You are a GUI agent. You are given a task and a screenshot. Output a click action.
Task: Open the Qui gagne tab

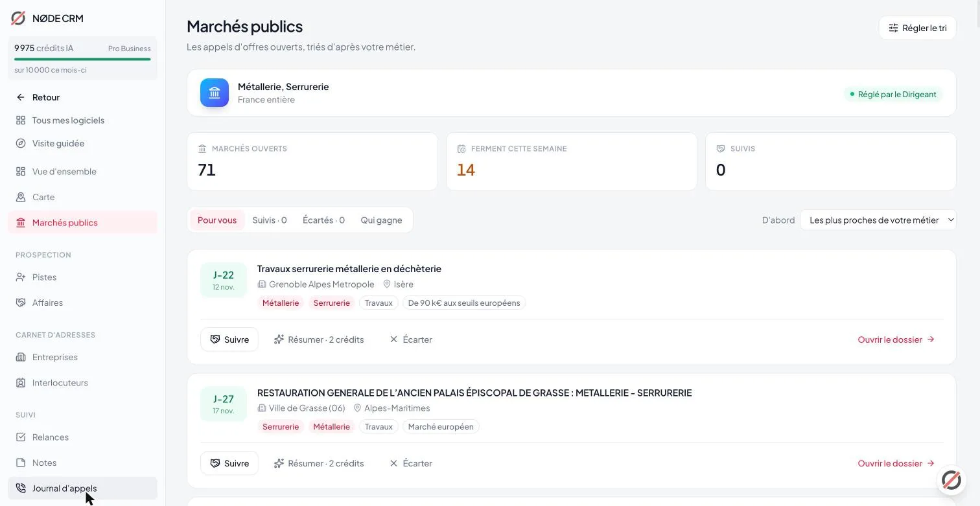tap(381, 220)
